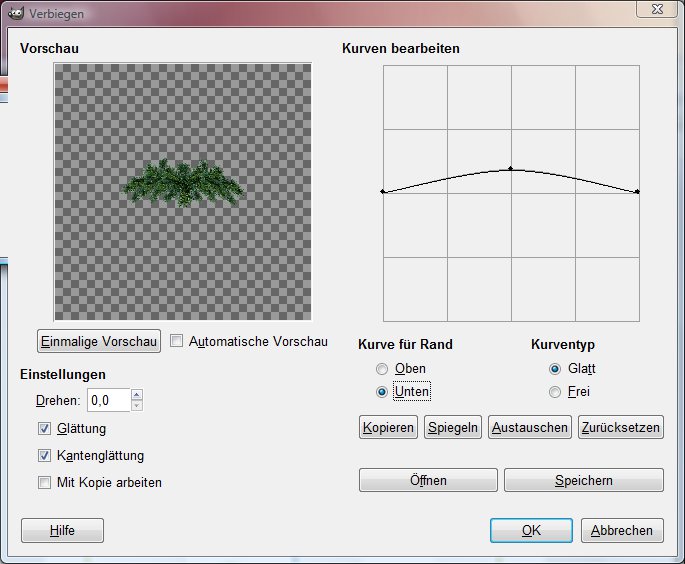
Task: Enable the Automatische Vorschau checkbox
Action: [x=176, y=341]
